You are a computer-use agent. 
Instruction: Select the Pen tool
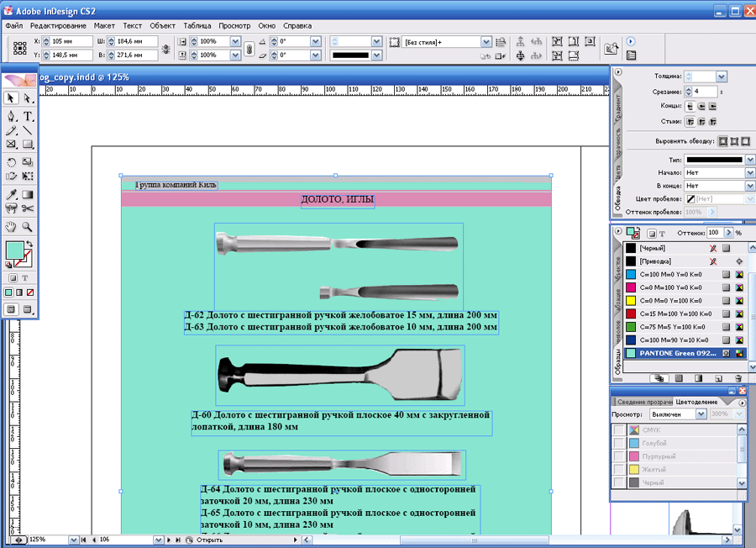[x=11, y=116]
